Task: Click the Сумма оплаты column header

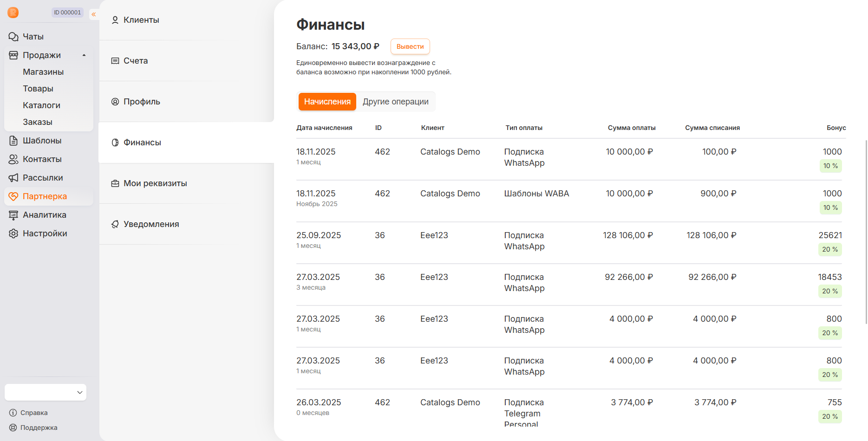Action: click(x=632, y=128)
